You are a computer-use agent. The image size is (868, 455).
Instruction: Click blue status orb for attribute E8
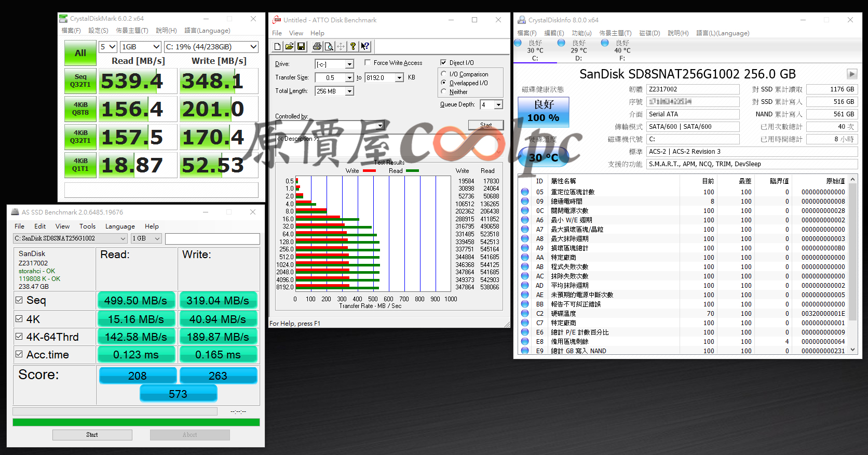point(525,342)
